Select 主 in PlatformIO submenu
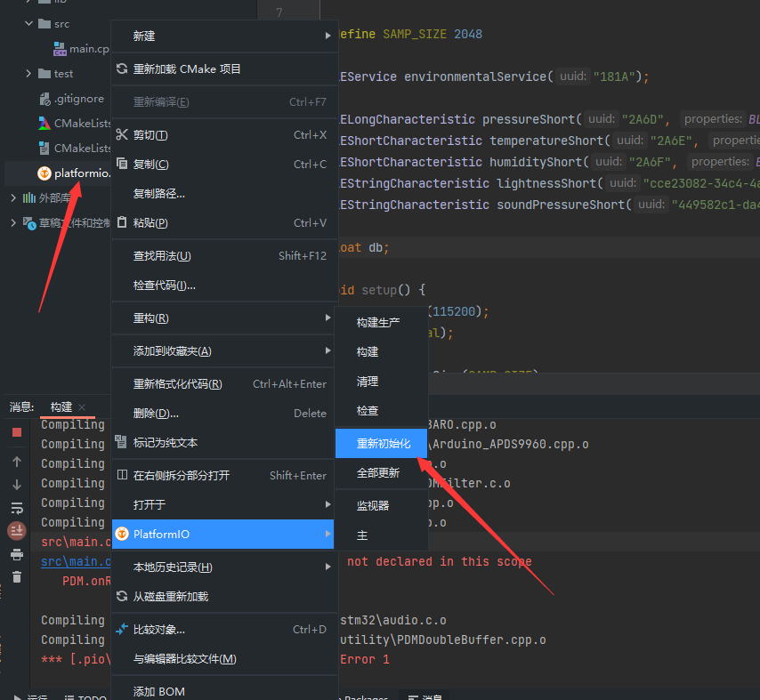Screen dimensions: 760x700 [382, 535]
